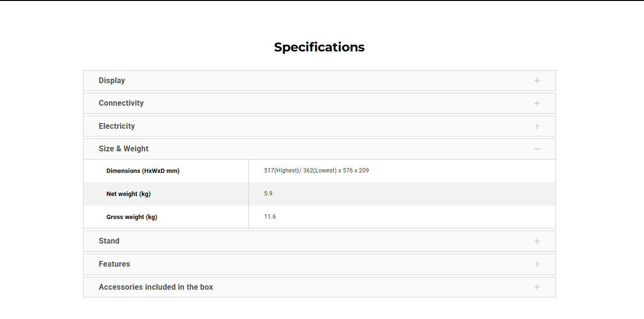Click the Specifications page heading
The height and width of the screenshot is (319, 644).
click(x=319, y=47)
